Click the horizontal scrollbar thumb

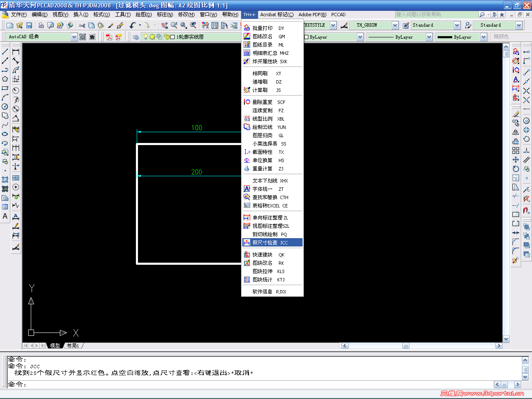tap(406, 346)
